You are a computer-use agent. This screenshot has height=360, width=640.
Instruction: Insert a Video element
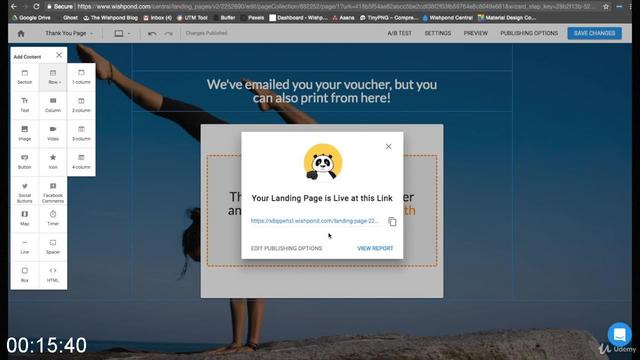coord(53,133)
